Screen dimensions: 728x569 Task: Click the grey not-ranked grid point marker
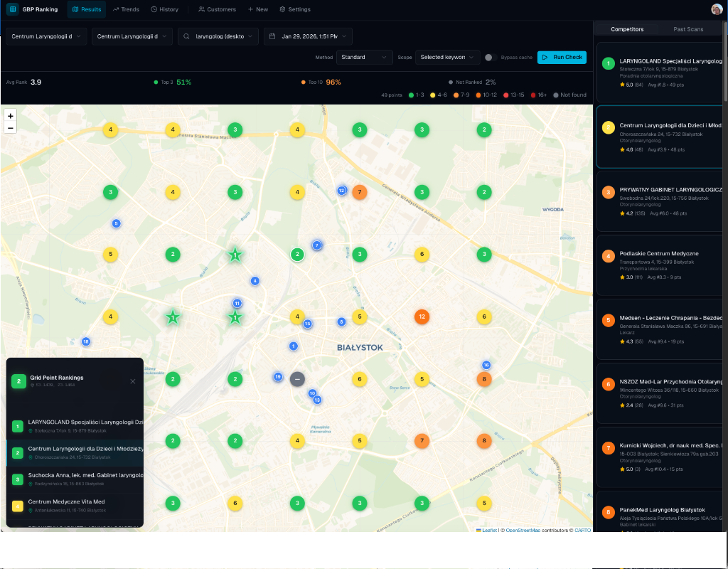coord(297,379)
